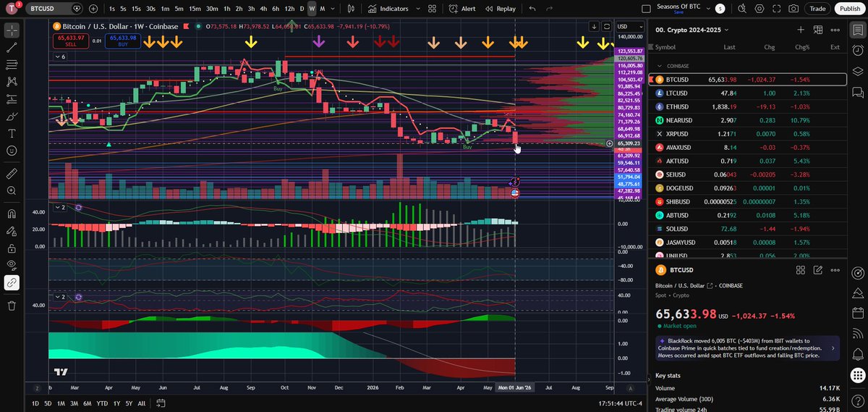Select NEARUSD in the watchlist
Screen dimensions: 868x412
pos(747,120)
